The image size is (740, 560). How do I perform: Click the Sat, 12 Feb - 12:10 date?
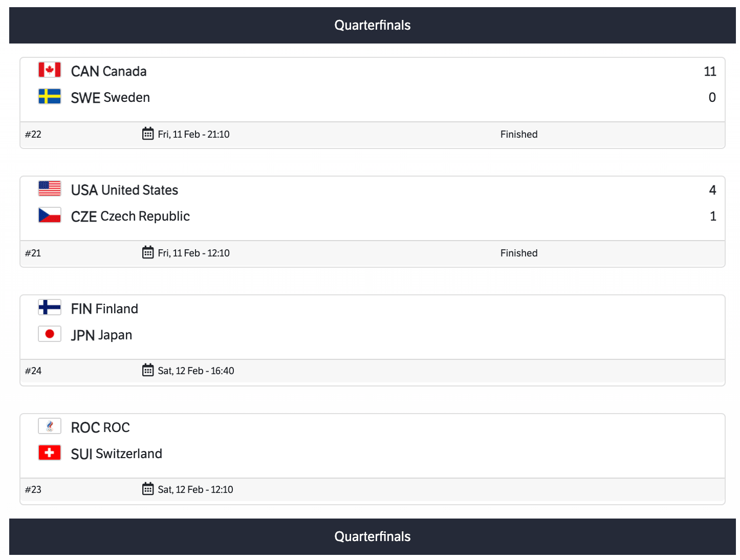[x=195, y=489]
